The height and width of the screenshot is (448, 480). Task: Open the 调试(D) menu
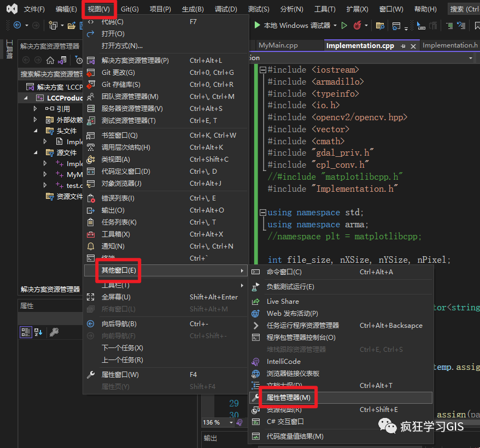tap(226, 9)
